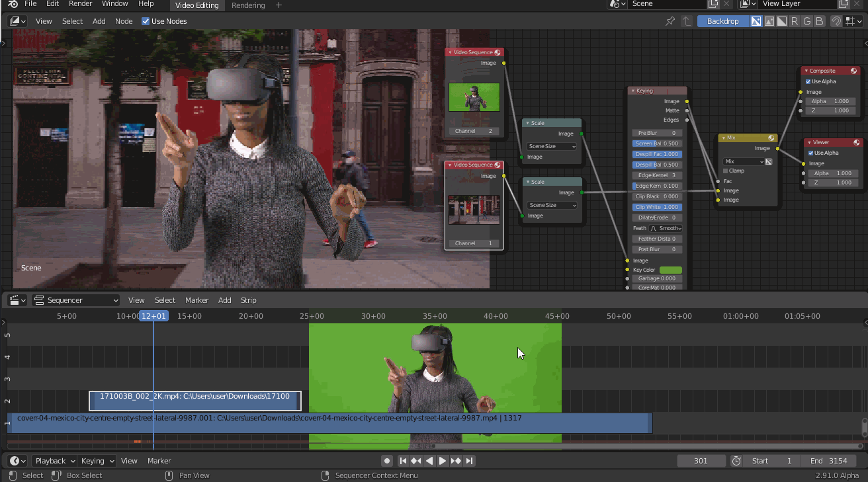
Task: Collapse the Keying node with its triangle
Action: tap(633, 91)
